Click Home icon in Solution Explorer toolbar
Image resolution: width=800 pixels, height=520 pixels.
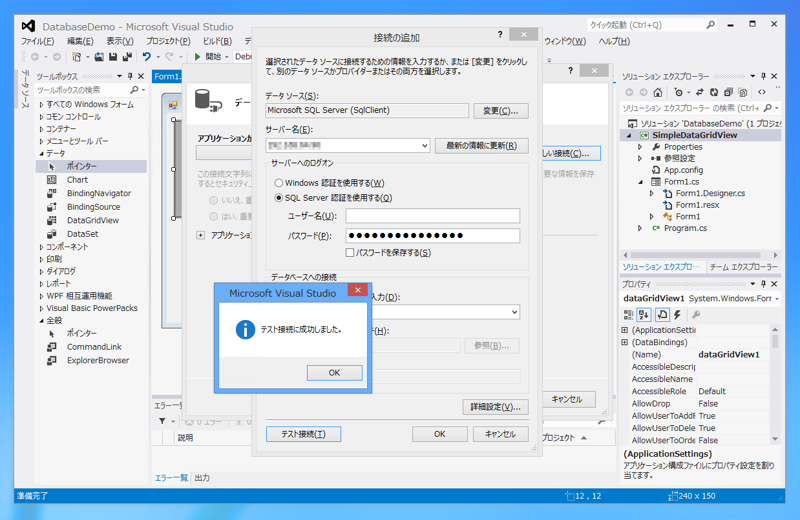point(658,92)
